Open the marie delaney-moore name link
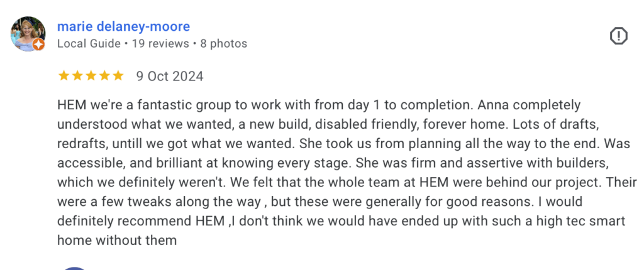 coord(123,26)
